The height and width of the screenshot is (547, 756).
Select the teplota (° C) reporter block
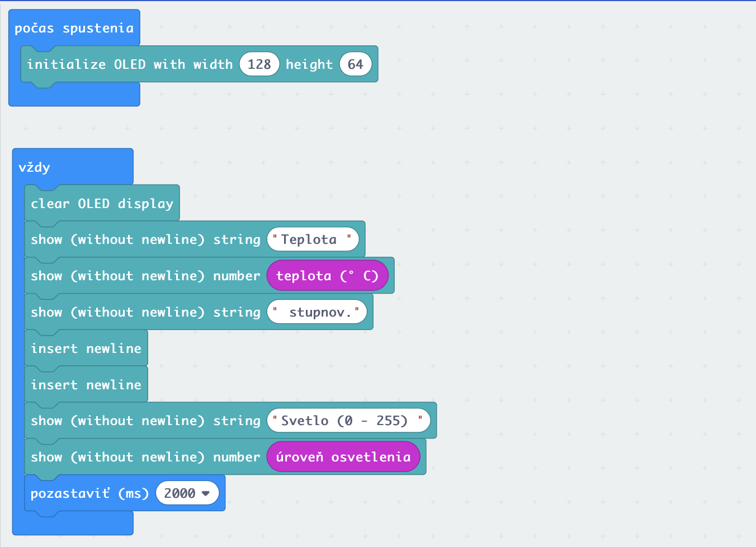[327, 276]
